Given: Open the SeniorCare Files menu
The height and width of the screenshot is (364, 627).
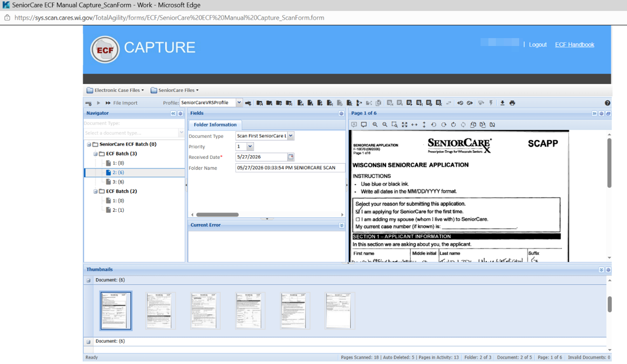Looking at the screenshot, I should 175,90.
